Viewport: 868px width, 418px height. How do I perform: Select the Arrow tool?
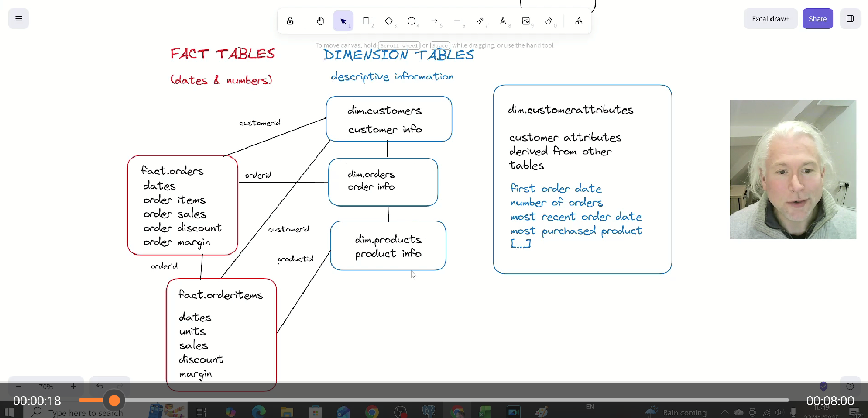tap(435, 21)
